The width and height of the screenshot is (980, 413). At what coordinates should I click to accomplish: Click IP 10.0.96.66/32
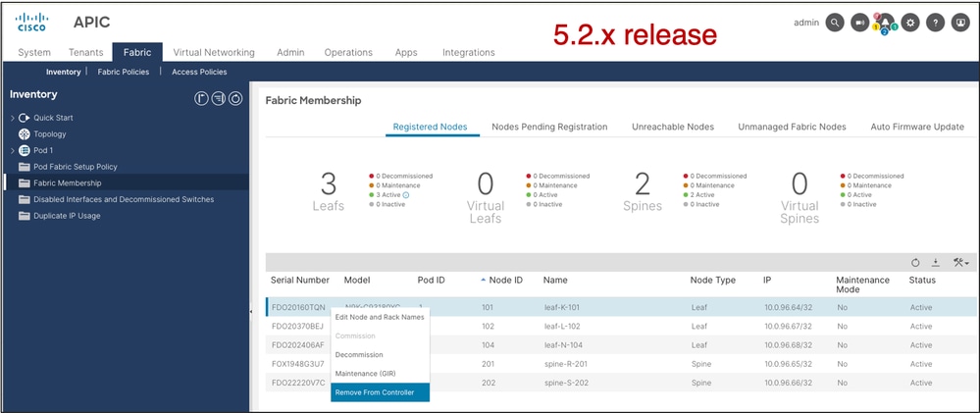788,383
